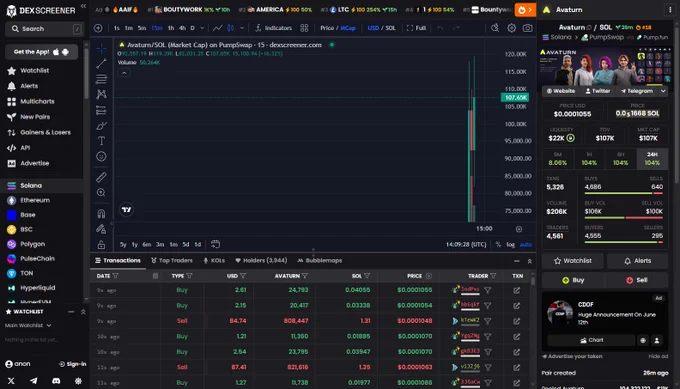Expand the timeframe interval dropdown arrow
This screenshot has width=680, height=389.
[202, 28]
